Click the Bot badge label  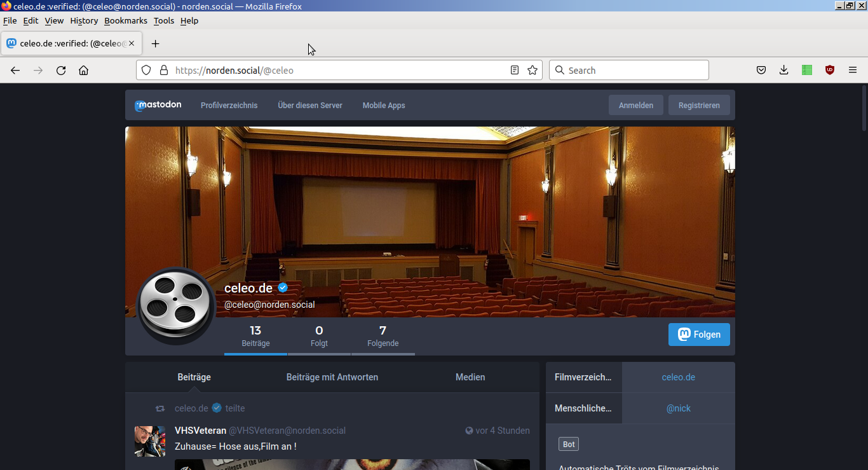(x=569, y=445)
